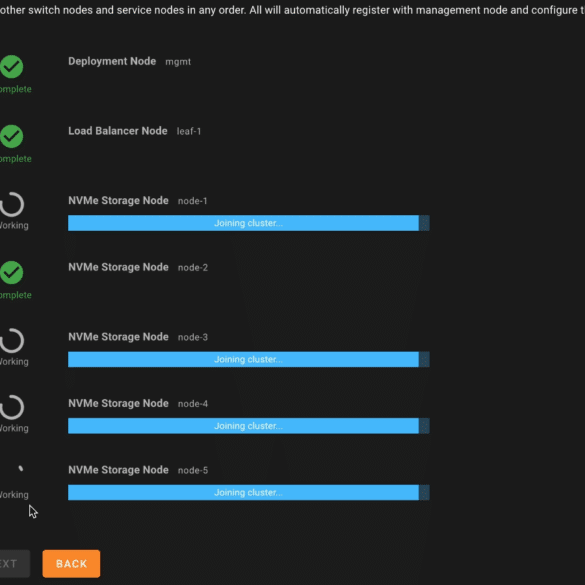Click the node-2 hostname label
The image size is (585, 585).
(x=193, y=268)
